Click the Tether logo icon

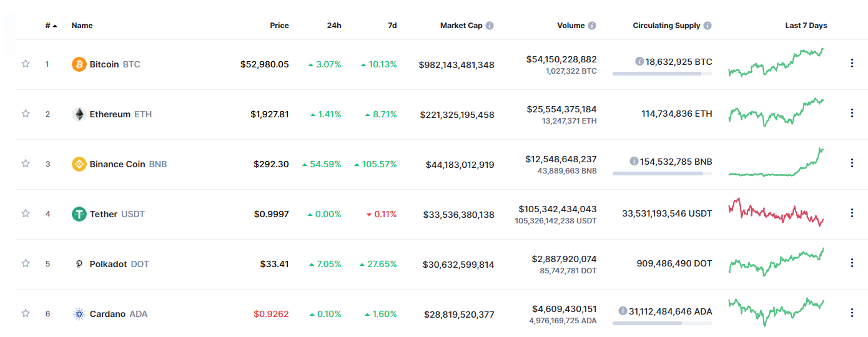click(79, 214)
